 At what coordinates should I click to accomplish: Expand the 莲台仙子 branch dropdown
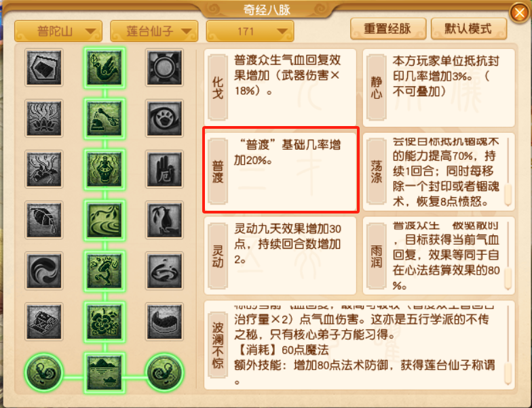pyautogui.click(x=154, y=31)
